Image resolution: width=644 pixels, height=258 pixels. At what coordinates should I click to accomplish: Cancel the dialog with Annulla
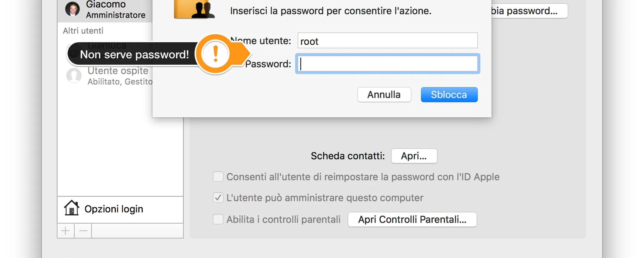click(x=384, y=95)
